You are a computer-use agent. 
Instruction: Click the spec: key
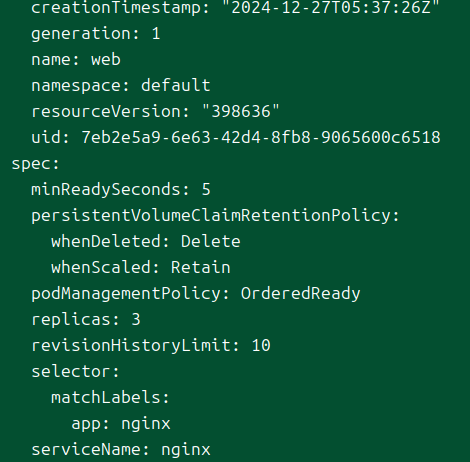point(35,164)
